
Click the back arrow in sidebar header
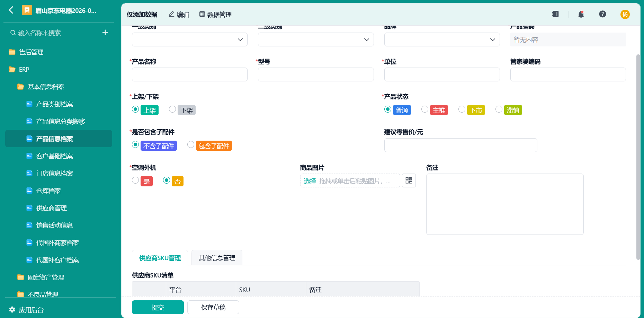pyautogui.click(x=11, y=10)
